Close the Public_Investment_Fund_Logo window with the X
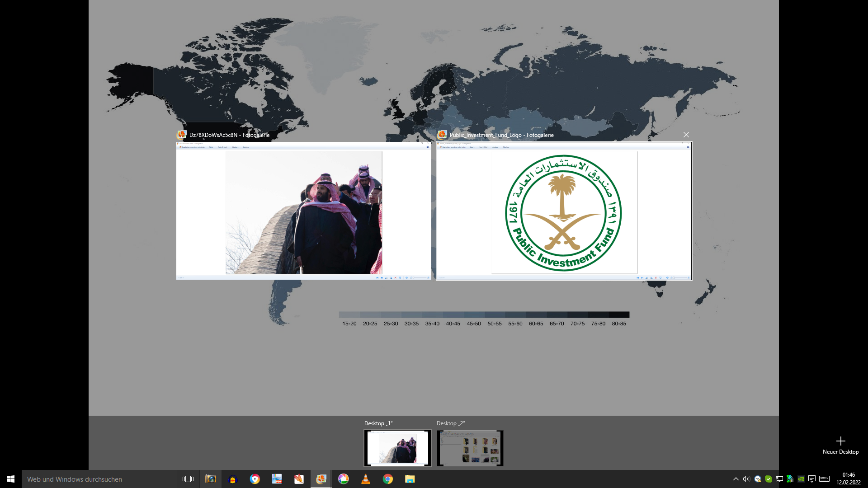This screenshot has height=488, width=868. point(686,135)
